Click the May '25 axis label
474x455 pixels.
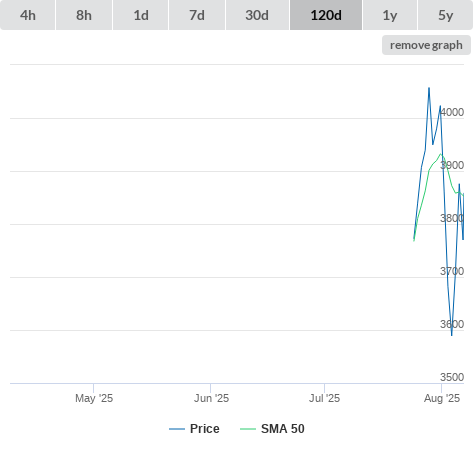[94, 398]
